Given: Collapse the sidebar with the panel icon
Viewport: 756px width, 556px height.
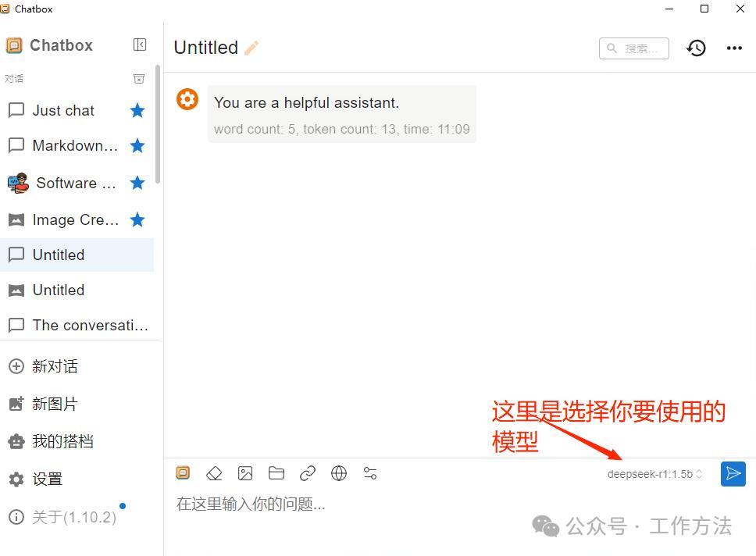Looking at the screenshot, I should pos(139,45).
